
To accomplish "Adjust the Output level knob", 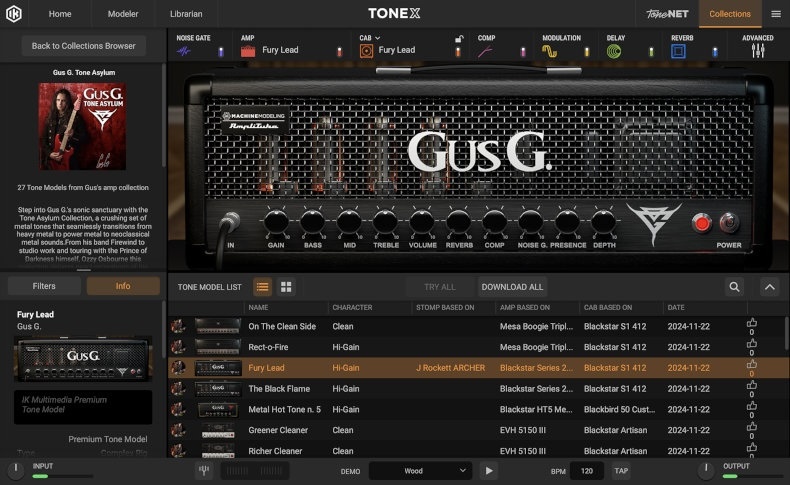I will pos(706,470).
